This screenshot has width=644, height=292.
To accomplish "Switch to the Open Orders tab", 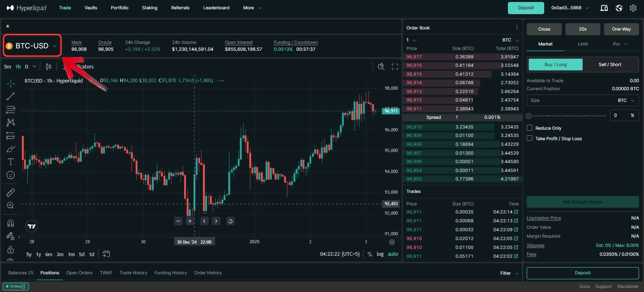I will [x=79, y=273].
